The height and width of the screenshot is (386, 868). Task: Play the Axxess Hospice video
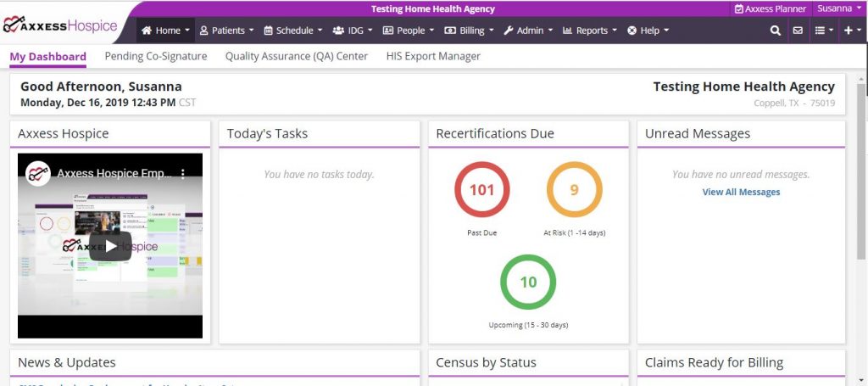[110, 246]
